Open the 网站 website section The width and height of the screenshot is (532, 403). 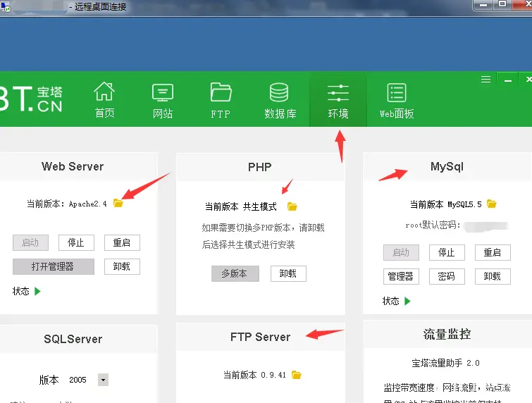point(163,101)
